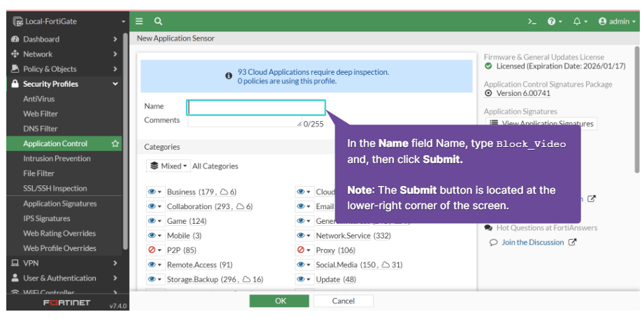This screenshot has width=644, height=335.
Task: Click the green Licensed checkmark icon
Action: click(x=488, y=66)
